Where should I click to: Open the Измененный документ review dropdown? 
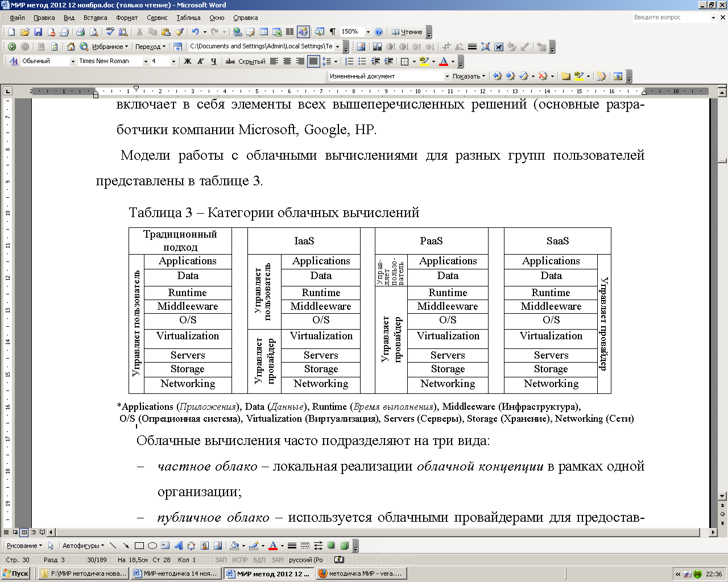[x=447, y=76]
